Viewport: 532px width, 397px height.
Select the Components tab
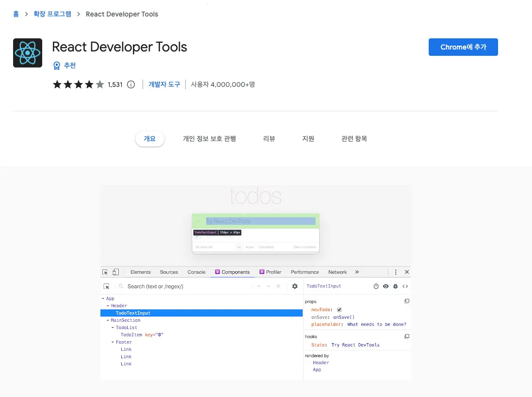coord(232,272)
